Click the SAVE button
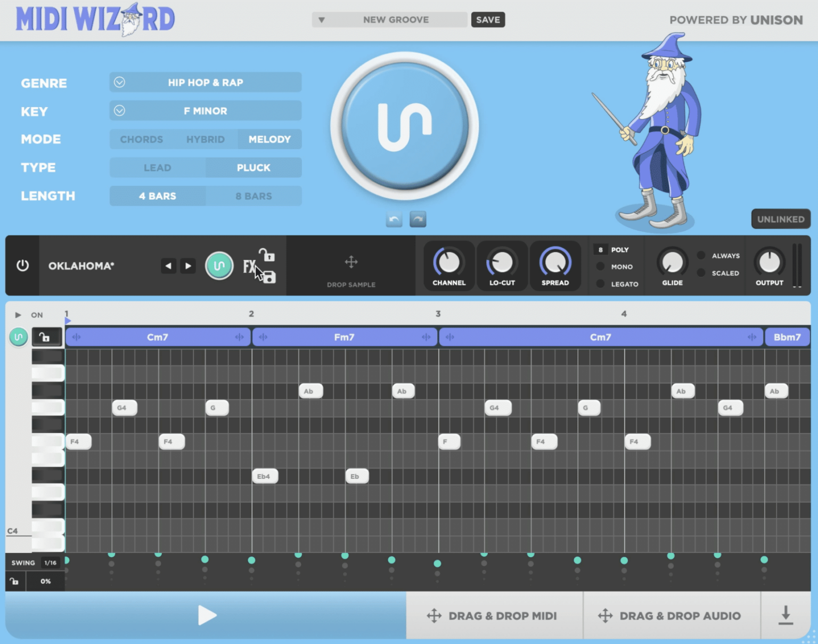818x644 pixels. (487, 20)
